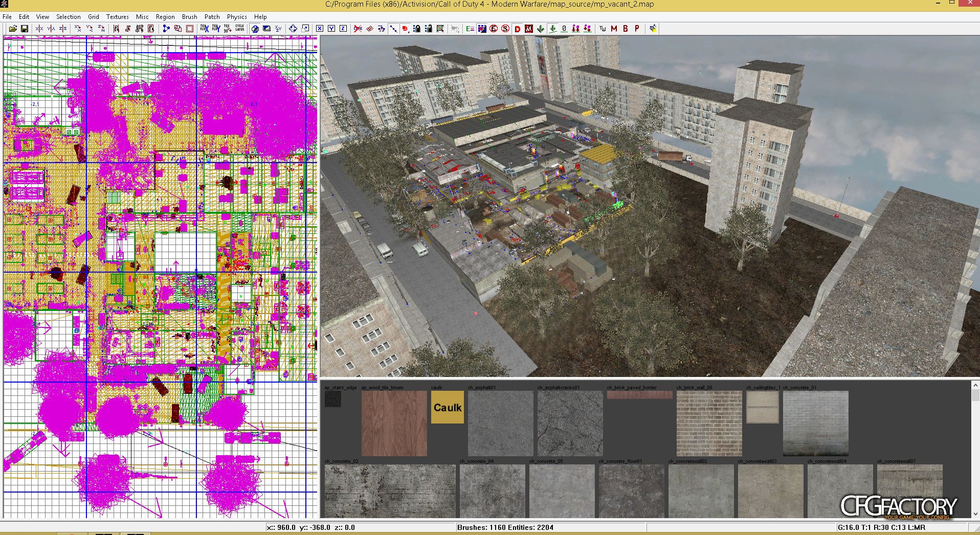Viewport: 980px width, 535px height.
Task: Open the Brush menu
Action: (190, 17)
